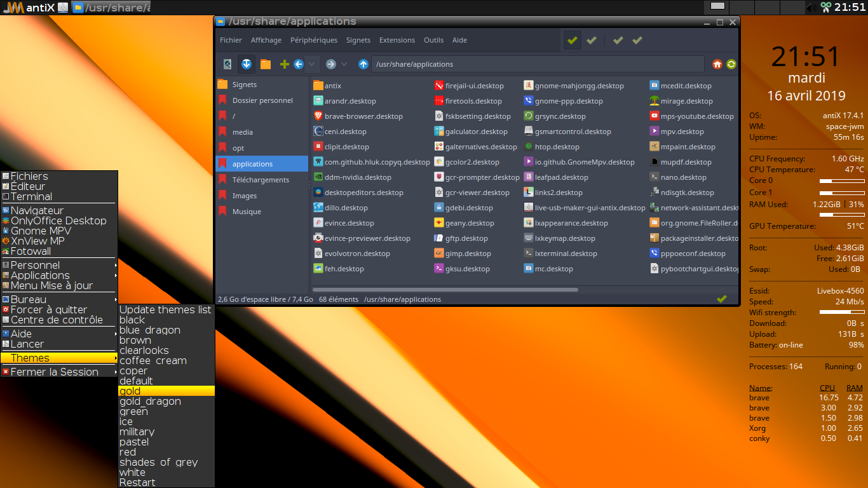This screenshot has height=488, width=868.
Task: Open Terminal from the start menu
Action: click(x=60, y=196)
